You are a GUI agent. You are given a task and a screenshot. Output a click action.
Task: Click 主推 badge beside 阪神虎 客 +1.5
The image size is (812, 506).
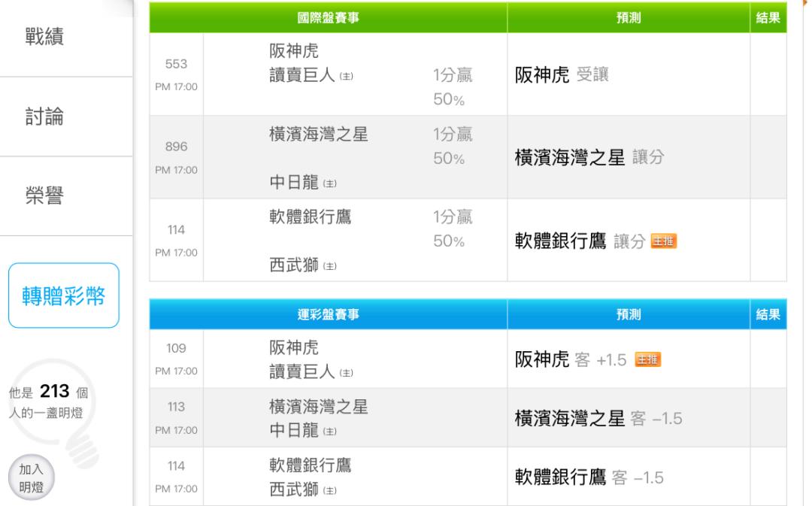pyautogui.click(x=647, y=359)
